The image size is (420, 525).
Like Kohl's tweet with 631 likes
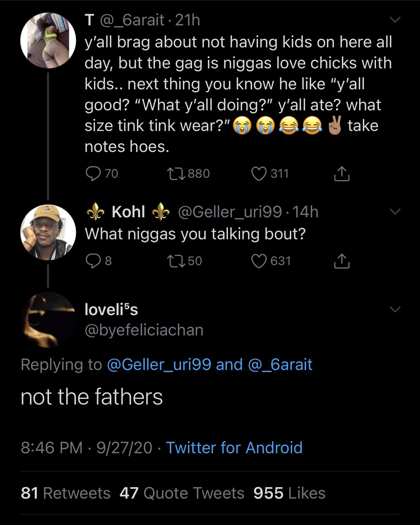(x=259, y=261)
